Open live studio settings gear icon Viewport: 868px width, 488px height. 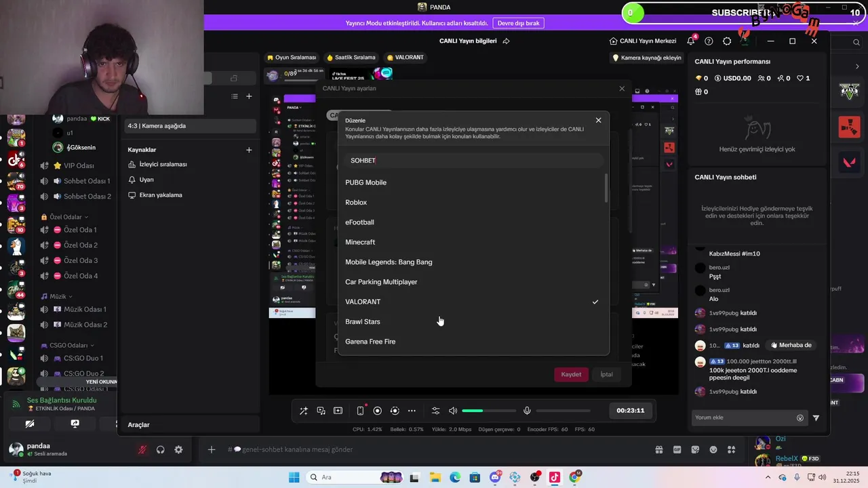click(727, 41)
